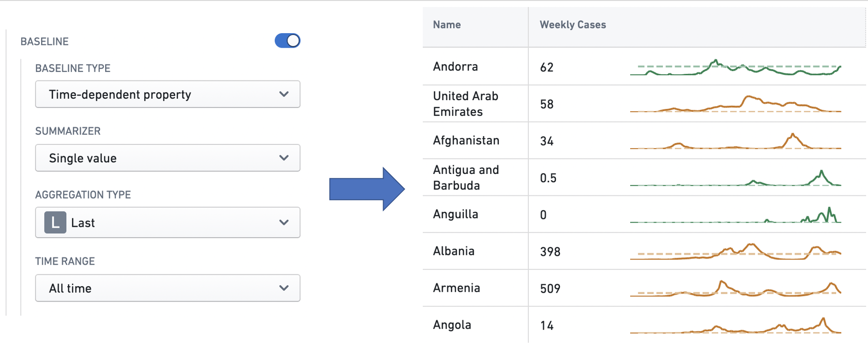Select the Angola row name
Image resolution: width=868 pixels, height=346 pixels.
coord(452,325)
